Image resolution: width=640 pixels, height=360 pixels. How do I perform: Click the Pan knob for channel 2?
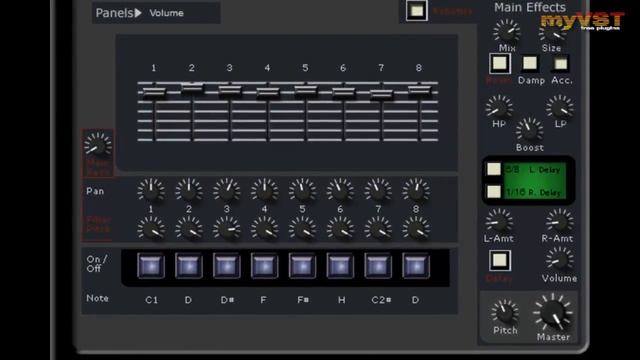tap(189, 191)
